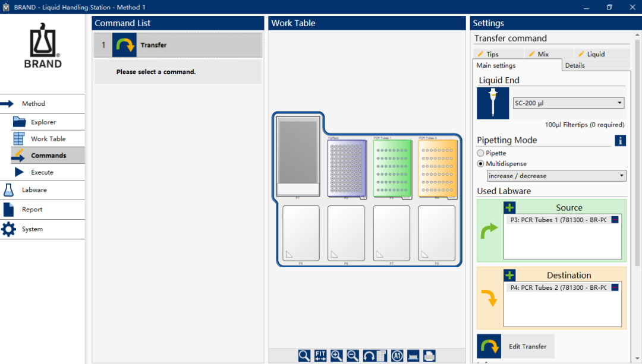The image size is (642, 364).
Task: Add a Source labware with green plus
Action: click(x=509, y=208)
